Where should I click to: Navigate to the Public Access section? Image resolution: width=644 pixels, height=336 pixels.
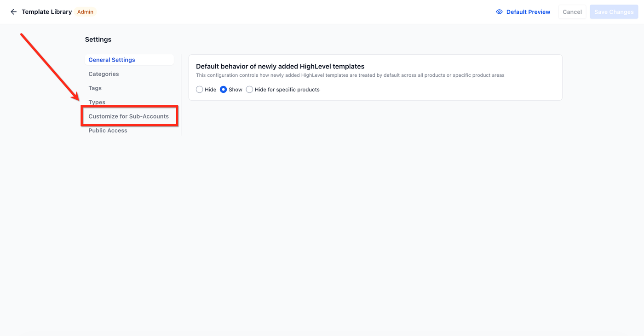(108, 131)
